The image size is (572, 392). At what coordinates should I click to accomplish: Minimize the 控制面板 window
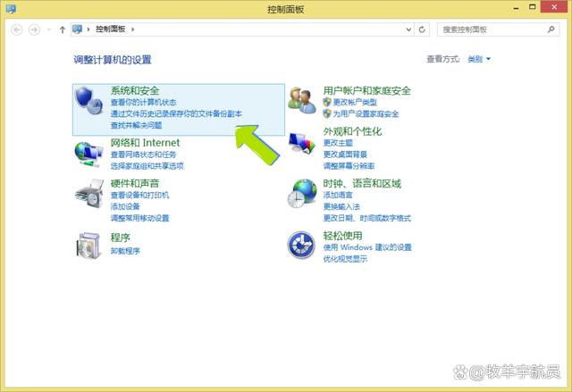[516, 8]
